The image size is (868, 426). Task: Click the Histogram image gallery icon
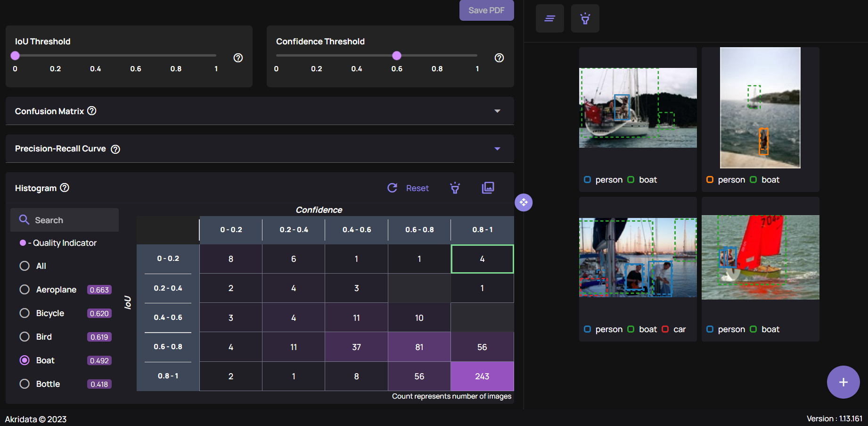pos(488,188)
